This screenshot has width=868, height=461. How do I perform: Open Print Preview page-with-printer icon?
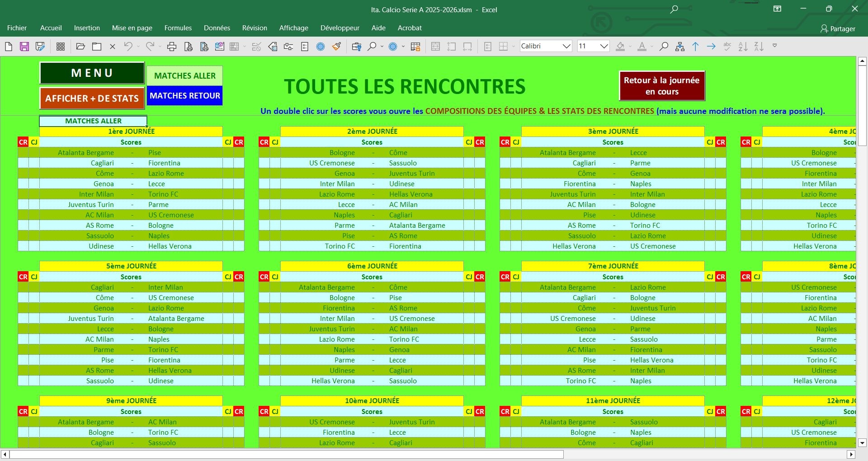189,46
